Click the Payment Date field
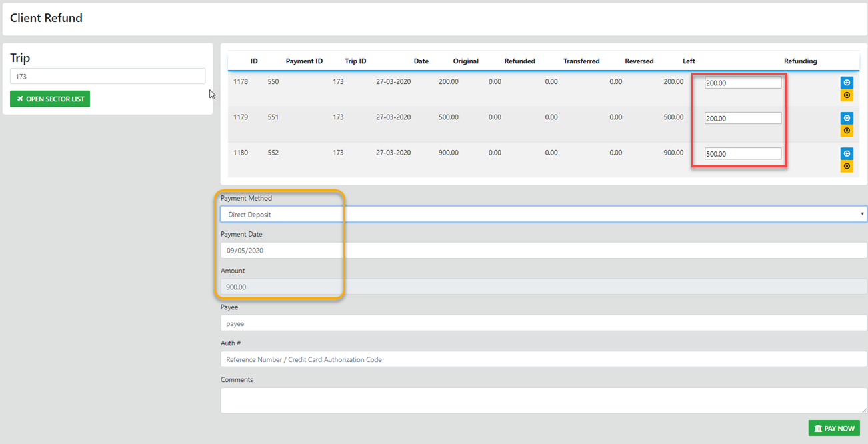The width and height of the screenshot is (868, 444). click(543, 251)
